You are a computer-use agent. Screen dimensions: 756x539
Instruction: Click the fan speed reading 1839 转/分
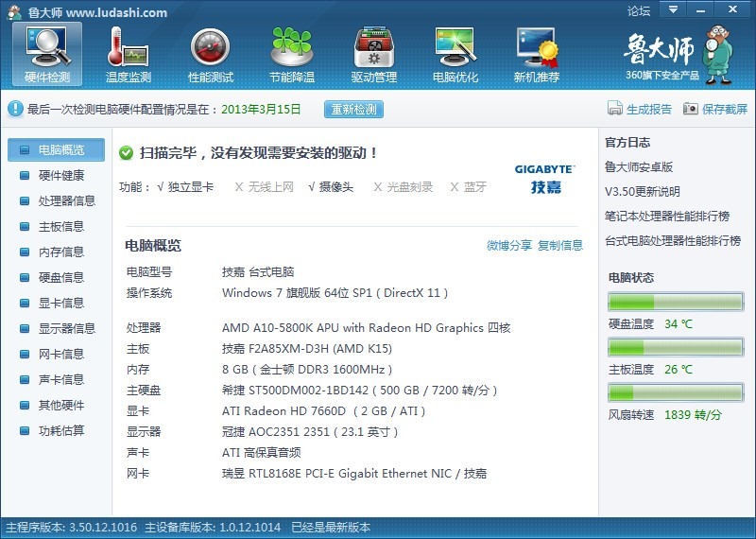pos(693,414)
